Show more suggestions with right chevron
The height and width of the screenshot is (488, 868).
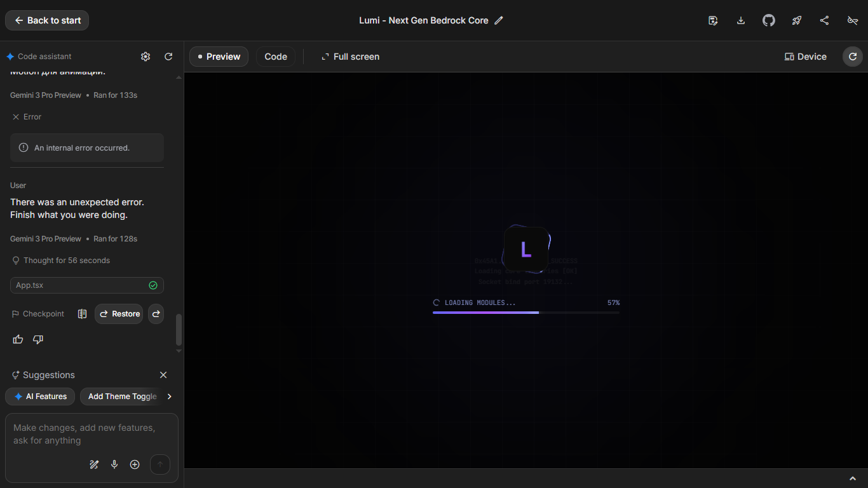169,396
